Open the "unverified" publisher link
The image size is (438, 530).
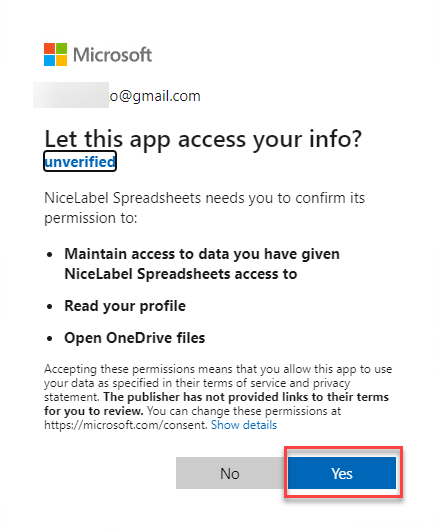point(80,162)
